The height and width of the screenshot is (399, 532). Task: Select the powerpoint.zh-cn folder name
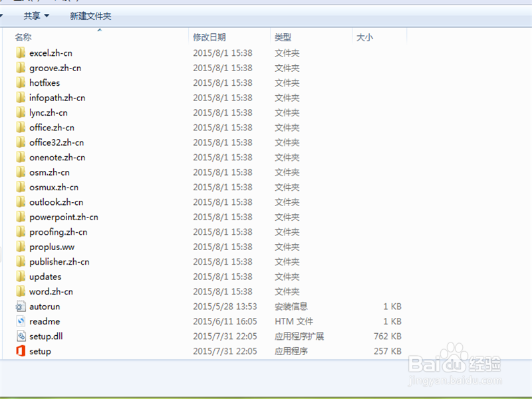(x=63, y=217)
